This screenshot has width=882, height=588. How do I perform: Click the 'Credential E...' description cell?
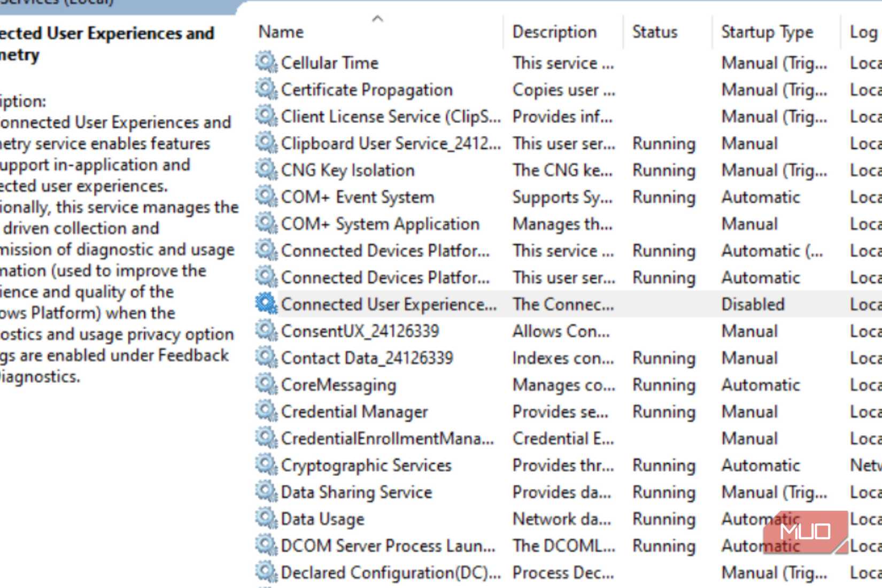click(563, 438)
